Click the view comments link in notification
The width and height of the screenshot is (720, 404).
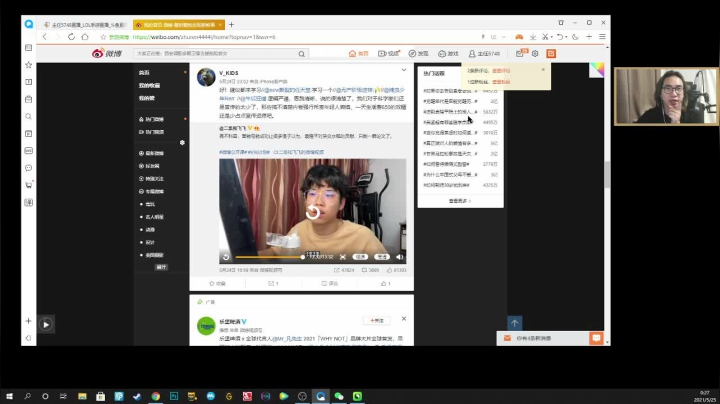(x=501, y=71)
